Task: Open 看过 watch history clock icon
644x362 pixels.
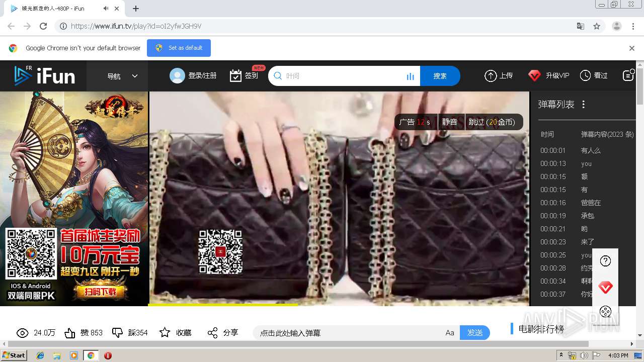Action: (585, 75)
